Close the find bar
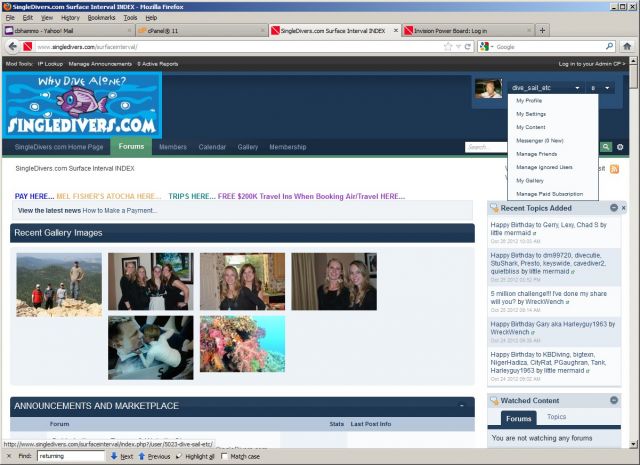This screenshot has height=465, width=640. pyautogui.click(x=9, y=456)
